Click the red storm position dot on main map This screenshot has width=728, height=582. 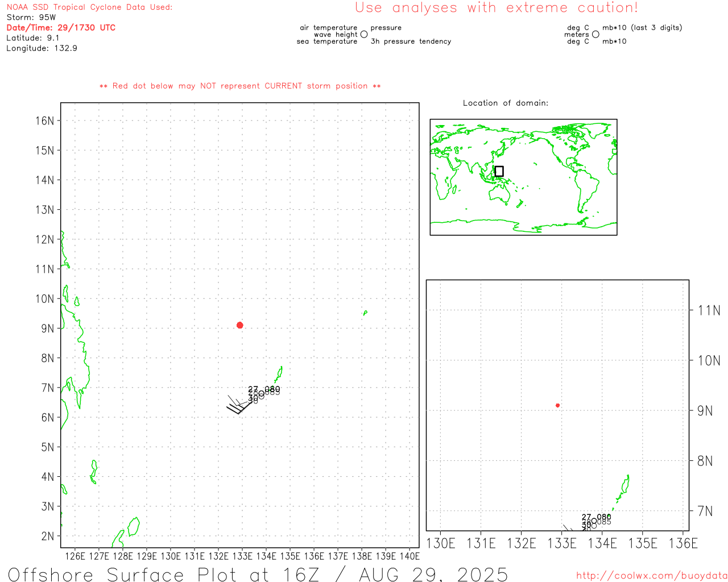pyautogui.click(x=240, y=325)
